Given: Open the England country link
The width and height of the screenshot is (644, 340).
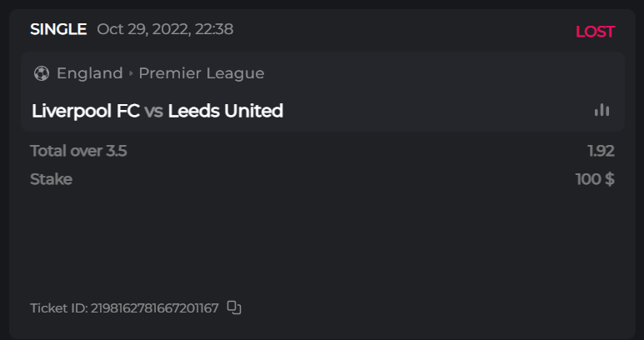Looking at the screenshot, I should tap(89, 73).
